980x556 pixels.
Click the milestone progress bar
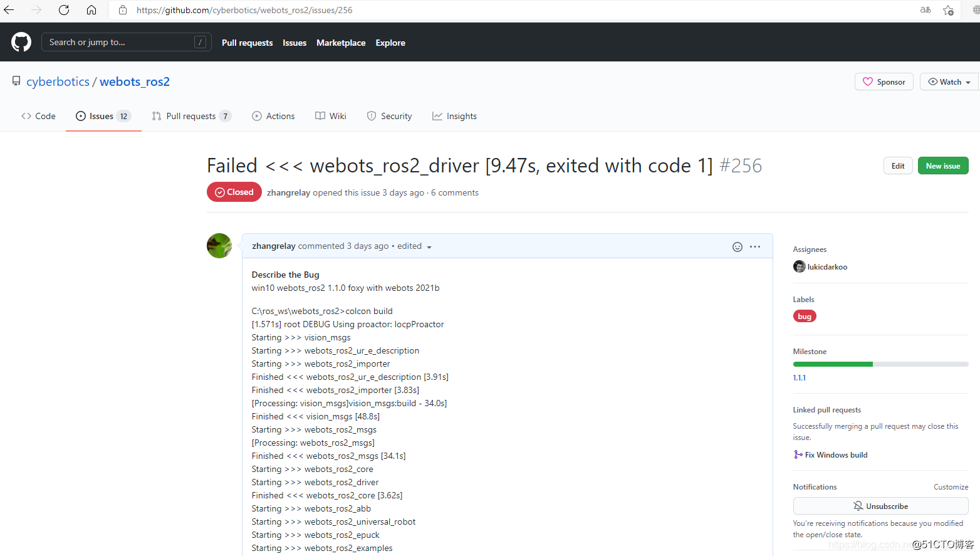[881, 364]
